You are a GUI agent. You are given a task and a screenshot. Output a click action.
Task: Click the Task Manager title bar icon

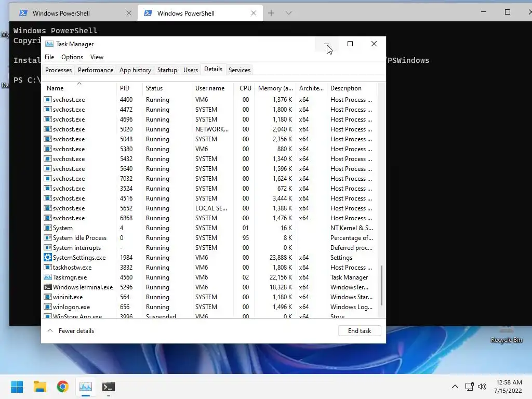click(x=49, y=44)
